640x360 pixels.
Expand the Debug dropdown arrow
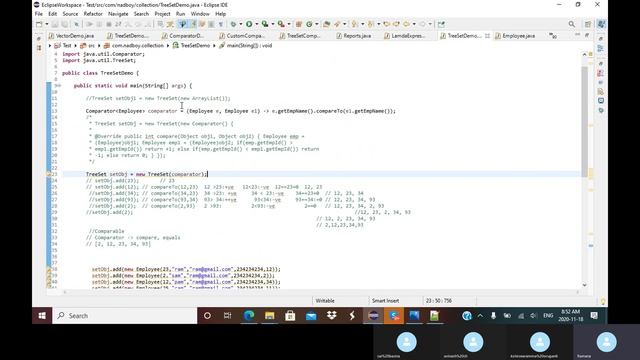pos(241,24)
